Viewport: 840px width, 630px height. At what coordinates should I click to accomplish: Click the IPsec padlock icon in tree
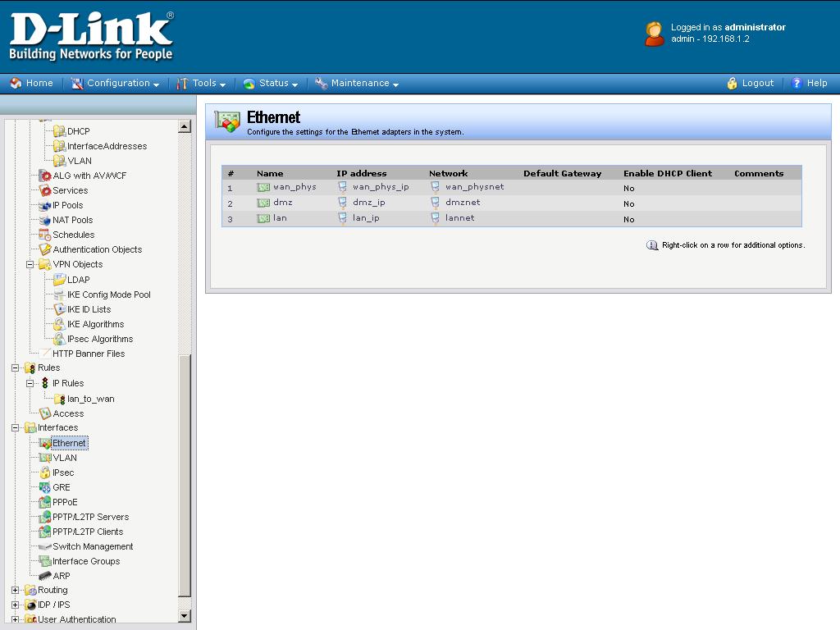45,472
